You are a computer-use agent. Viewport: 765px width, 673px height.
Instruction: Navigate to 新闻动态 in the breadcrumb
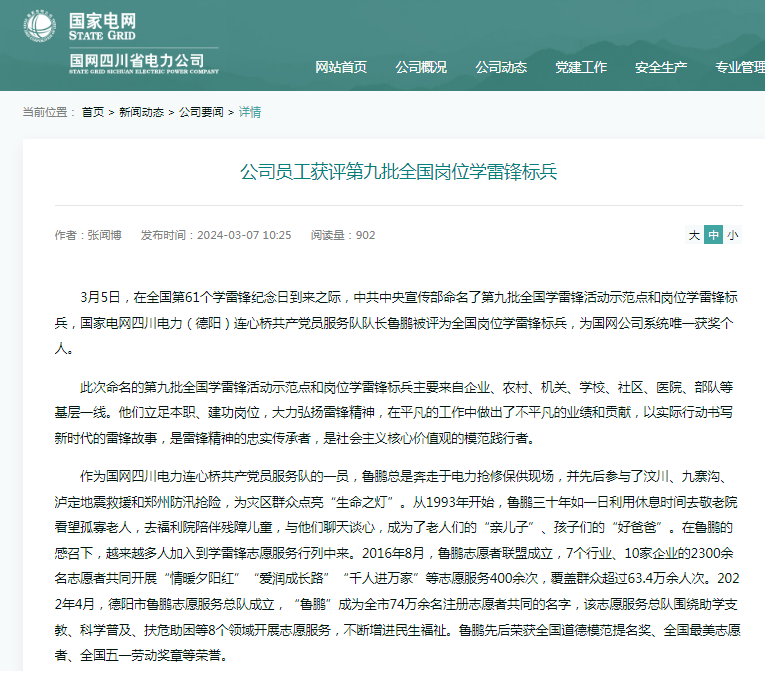point(141,112)
